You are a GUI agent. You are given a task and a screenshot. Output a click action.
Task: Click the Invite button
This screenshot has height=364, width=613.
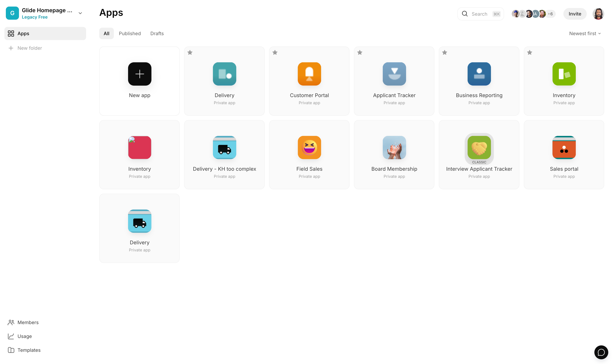[575, 14]
